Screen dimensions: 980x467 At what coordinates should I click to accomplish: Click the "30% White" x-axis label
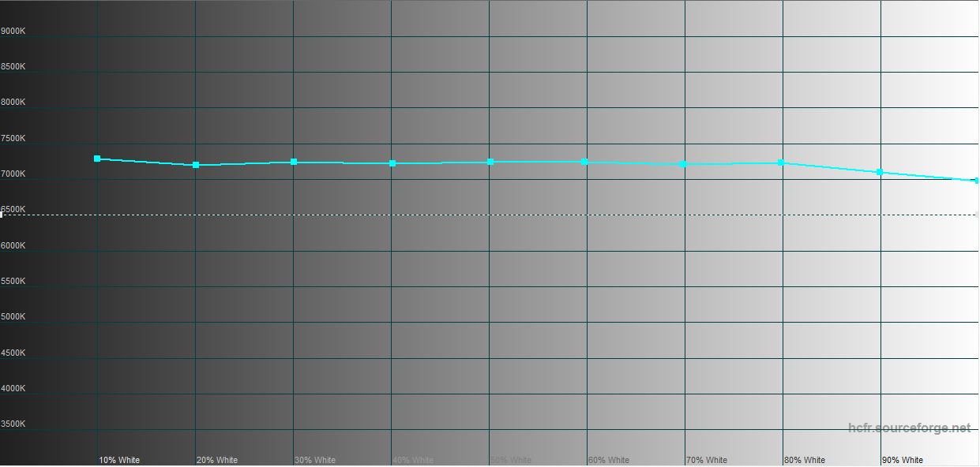[315, 460]
